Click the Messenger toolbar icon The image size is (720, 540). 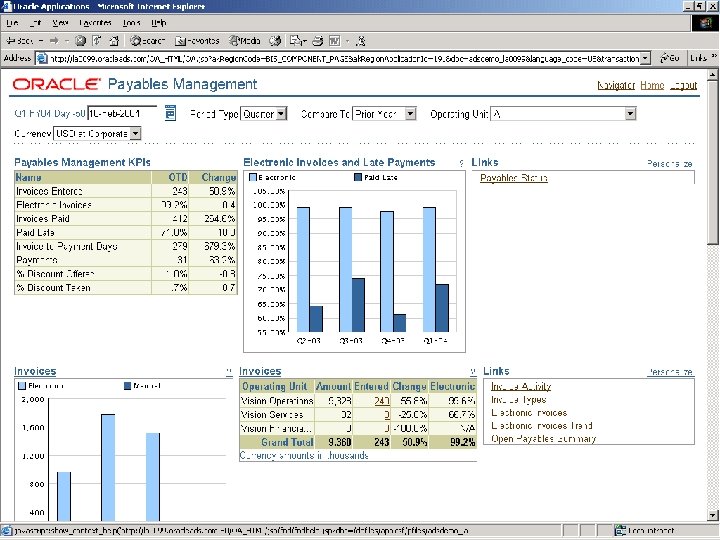[361, 41]
